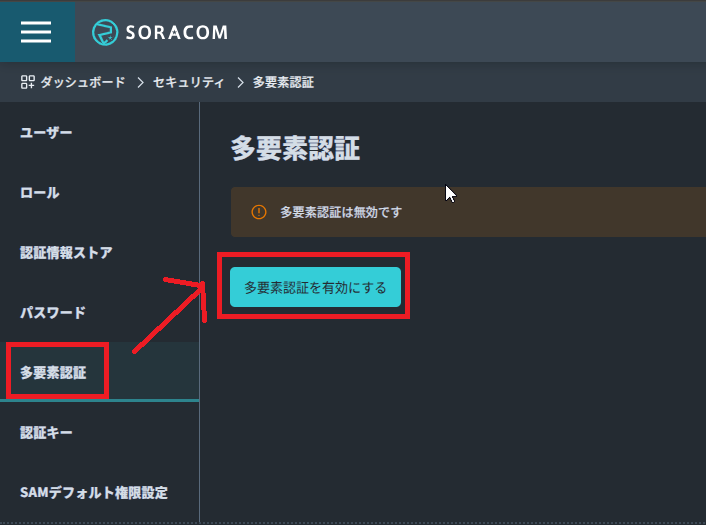Click the SORACOM logo icon
The width and height of the screenshot is (706, 525).
(x=105, y=32)
